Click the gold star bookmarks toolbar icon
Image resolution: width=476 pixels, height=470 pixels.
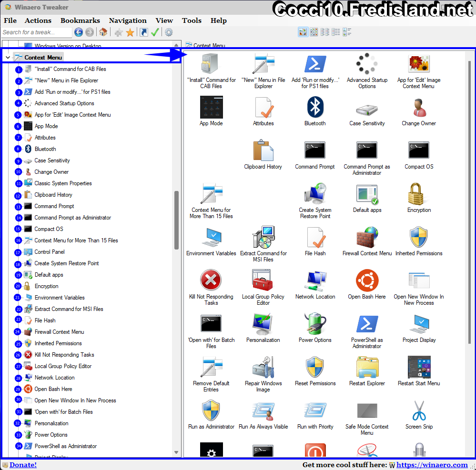pos(130,32)
